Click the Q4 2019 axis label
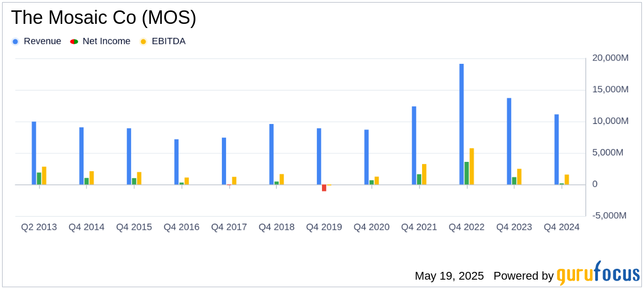 pos(324,227)
